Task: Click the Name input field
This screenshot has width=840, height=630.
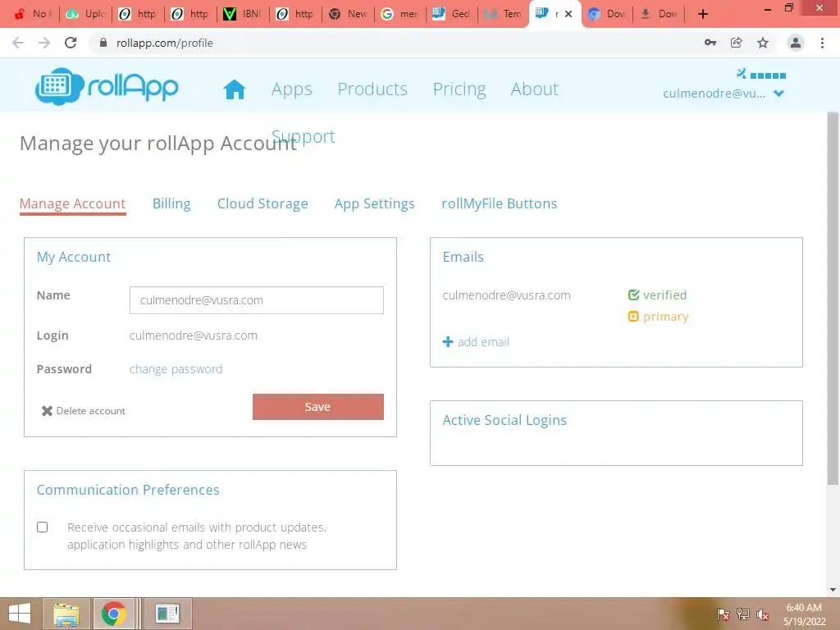Action: click(257, 300)
